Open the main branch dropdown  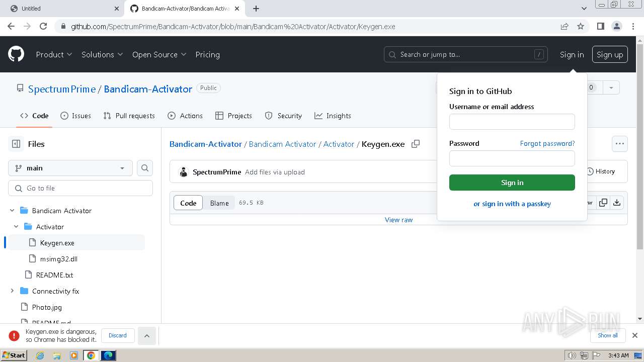click(x=70, y=168)
